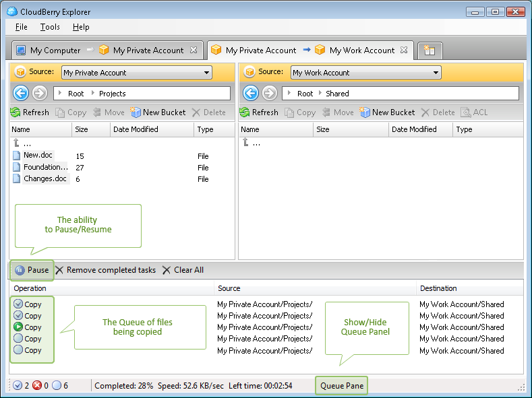The width and height of the screenshot is (532, 398).
Task: Open the left Source account dropdown
Action: (x=206, y=73)
